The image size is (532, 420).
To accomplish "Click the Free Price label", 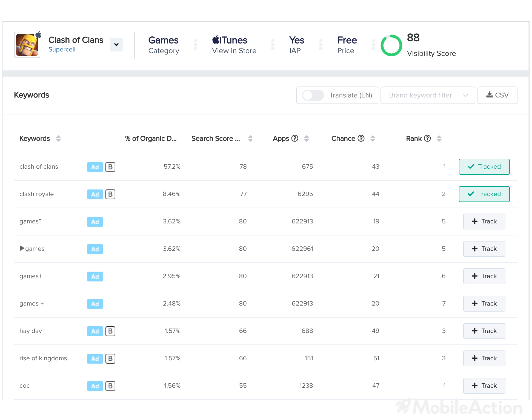I will pyautogui.click(x=347, y=45).
